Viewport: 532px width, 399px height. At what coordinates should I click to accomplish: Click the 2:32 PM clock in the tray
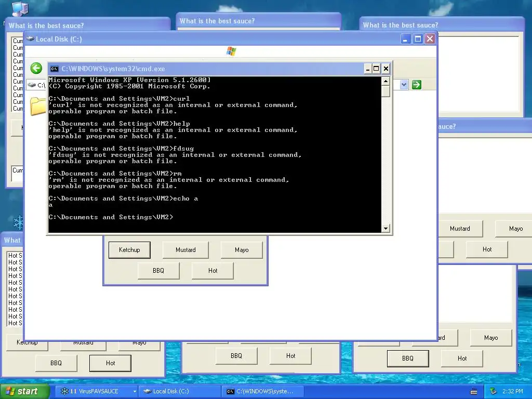(513, 391)
